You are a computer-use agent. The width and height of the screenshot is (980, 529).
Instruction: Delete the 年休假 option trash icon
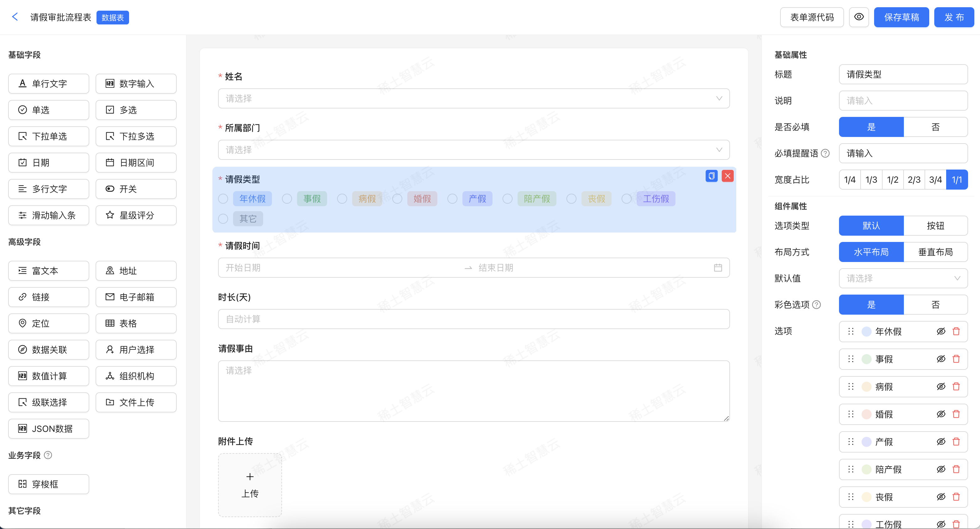956,332
